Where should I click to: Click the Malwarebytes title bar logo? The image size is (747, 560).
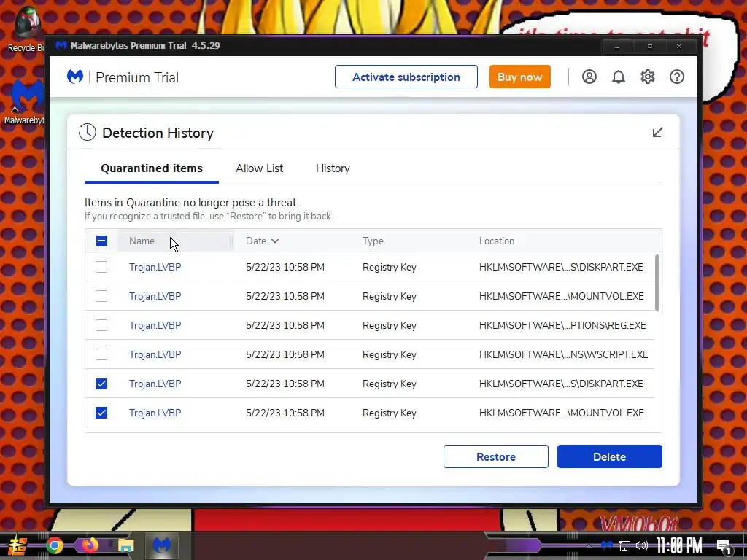click(x=61, y=45)
